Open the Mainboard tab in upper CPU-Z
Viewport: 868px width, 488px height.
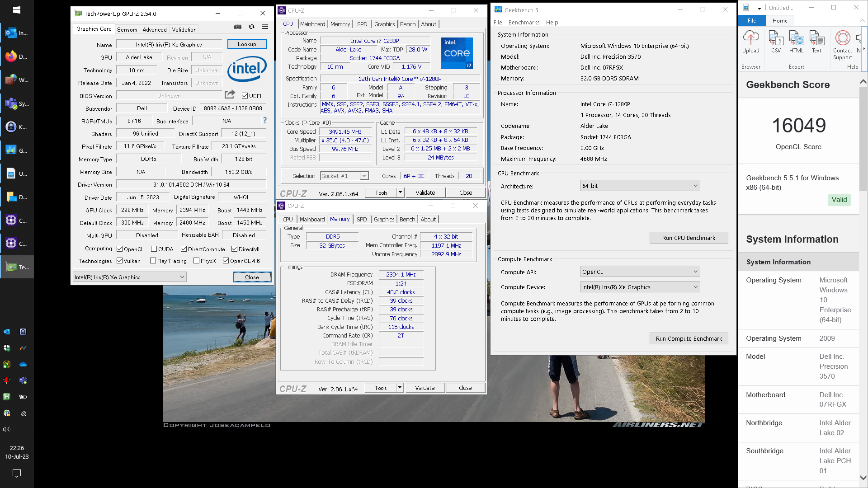(312, 24)
